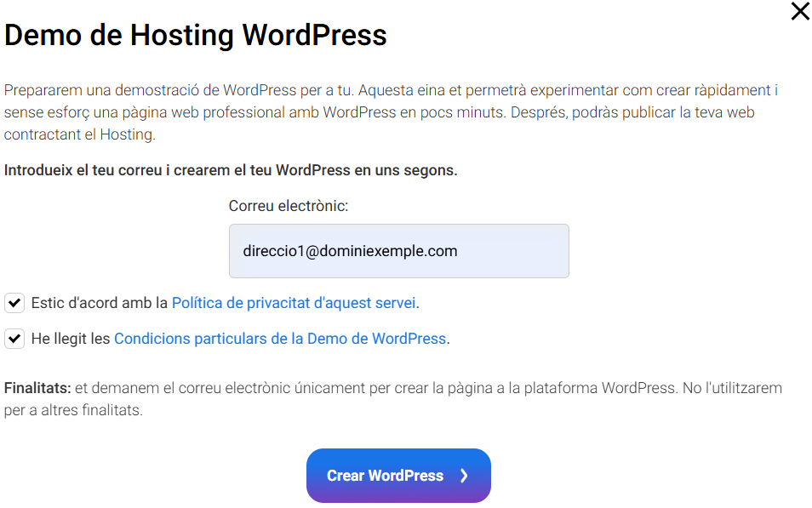Click the Crear WordPress button
Image resolution: width=812 pixels, height=508 pixels.
(x=398, y=476)
